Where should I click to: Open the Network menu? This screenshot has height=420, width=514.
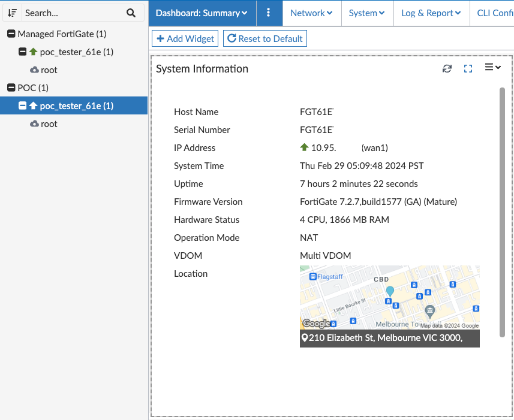pos(311,13)
